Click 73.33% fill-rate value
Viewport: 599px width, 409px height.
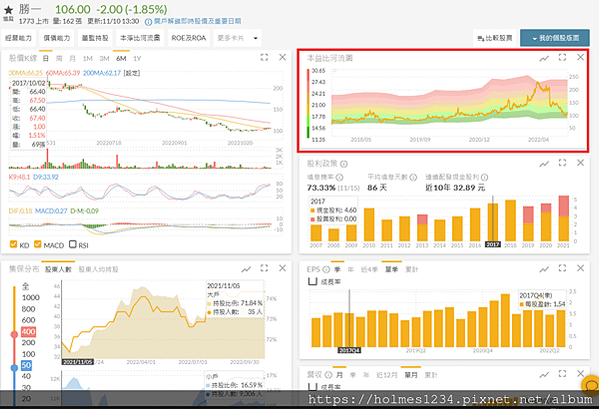pos(321,188)
